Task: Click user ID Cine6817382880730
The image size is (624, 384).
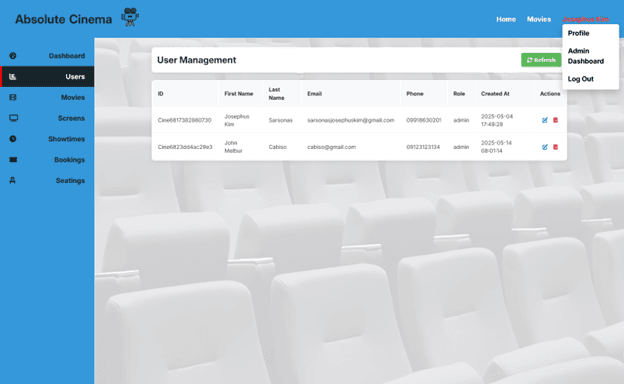Action: point(184,120)
